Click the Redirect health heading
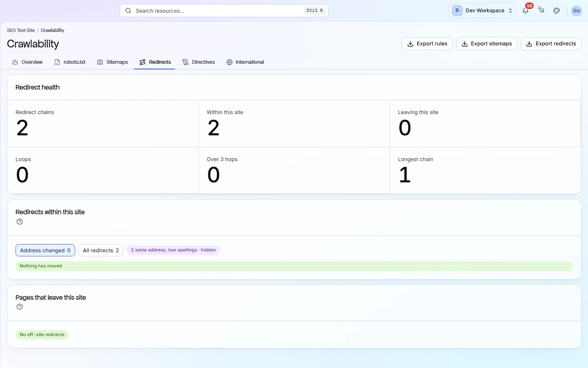Screen dimensions: 588x368 tap(38, 88)
